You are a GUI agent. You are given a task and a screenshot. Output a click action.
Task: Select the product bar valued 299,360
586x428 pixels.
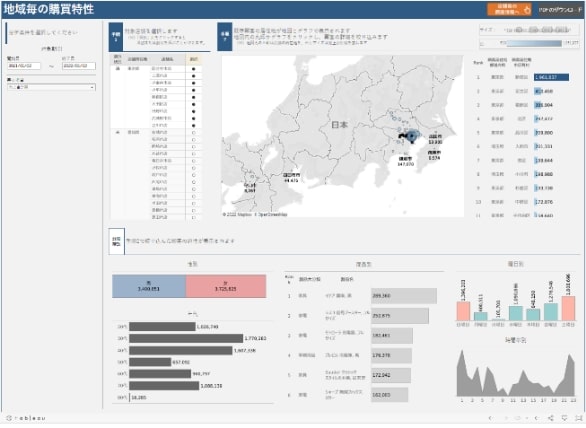(404, 296)
